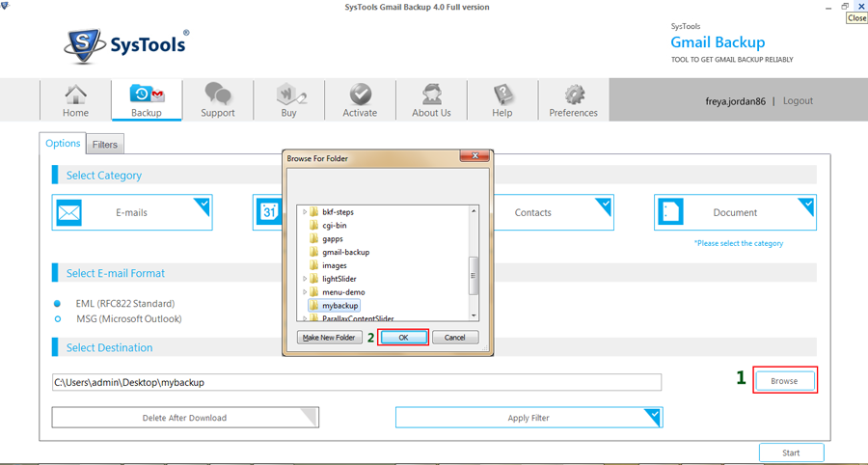This screenshot has height=465, width=868.
Task: Click the lightSlider folder icon
Action: 313,279
